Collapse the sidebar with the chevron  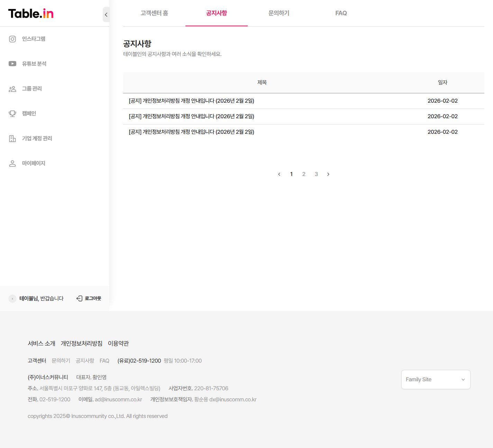(x=106, y=15)
